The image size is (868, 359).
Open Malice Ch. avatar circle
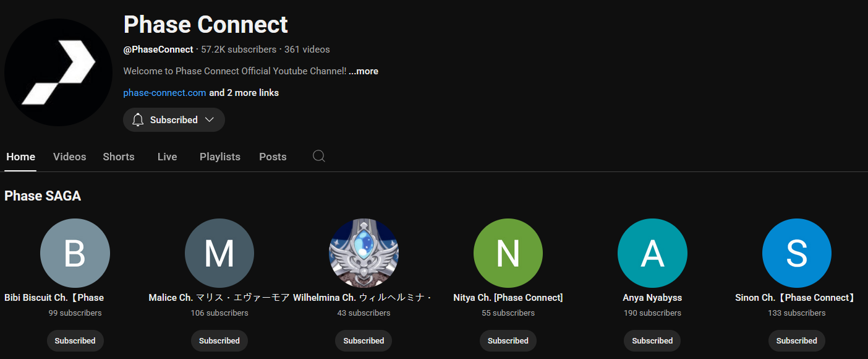[219, 253]
